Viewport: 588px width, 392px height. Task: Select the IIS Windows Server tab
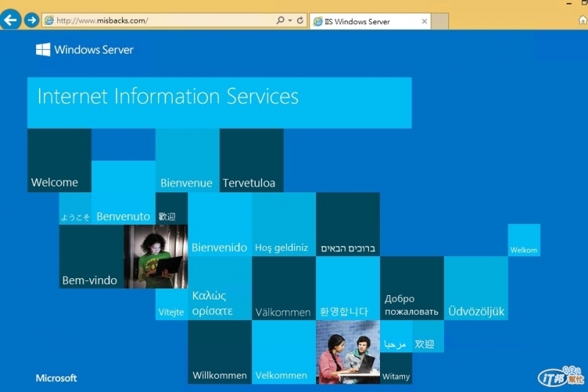click(x=370, y=21)
